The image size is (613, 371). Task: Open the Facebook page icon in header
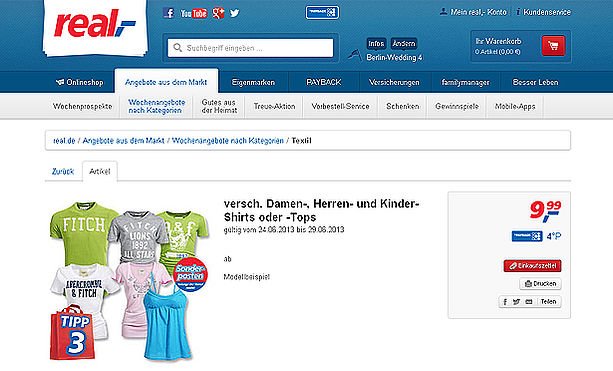tap(168, 13)
